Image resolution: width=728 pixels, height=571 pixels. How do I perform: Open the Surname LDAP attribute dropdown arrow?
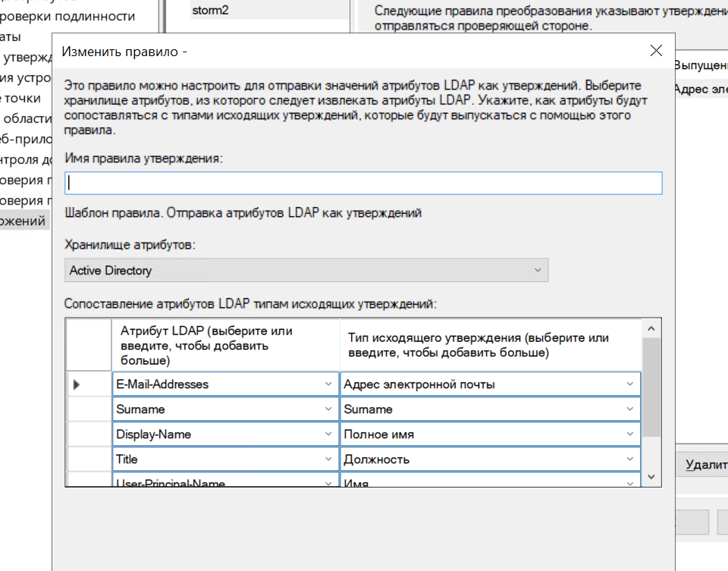[328, 409]
